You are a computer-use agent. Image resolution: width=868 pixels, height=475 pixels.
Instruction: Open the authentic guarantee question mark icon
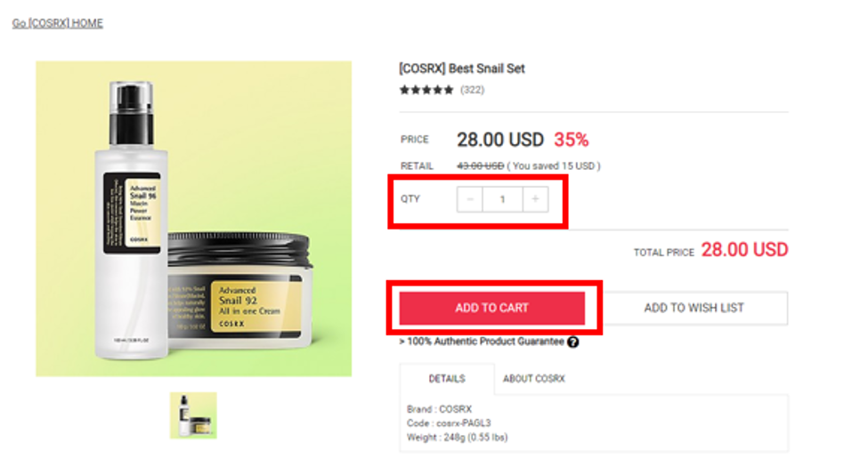(x=573, y=342)
